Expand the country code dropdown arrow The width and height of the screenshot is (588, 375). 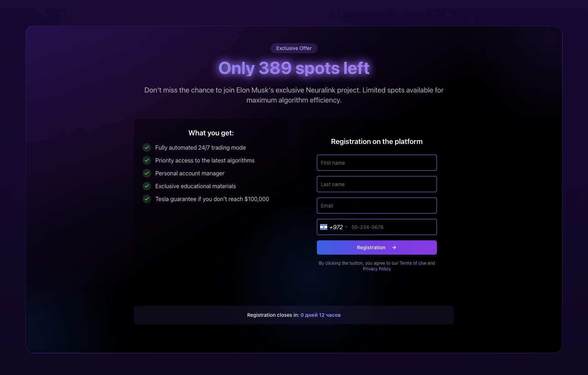pos(346,227)
